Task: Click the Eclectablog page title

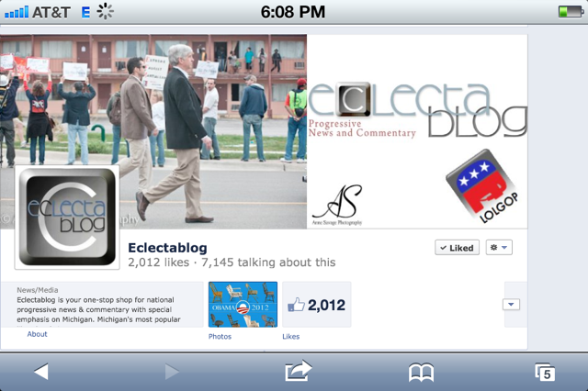Action: [167, 248]
